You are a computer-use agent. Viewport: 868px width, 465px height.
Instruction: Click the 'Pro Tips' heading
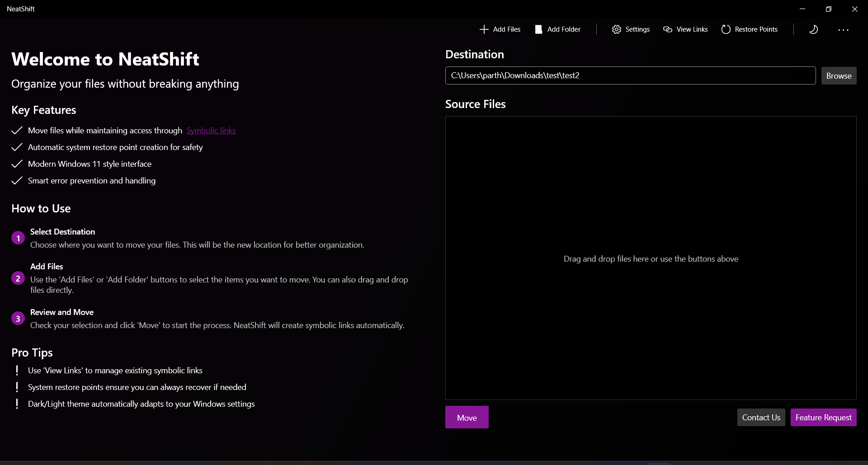(32, 353)
